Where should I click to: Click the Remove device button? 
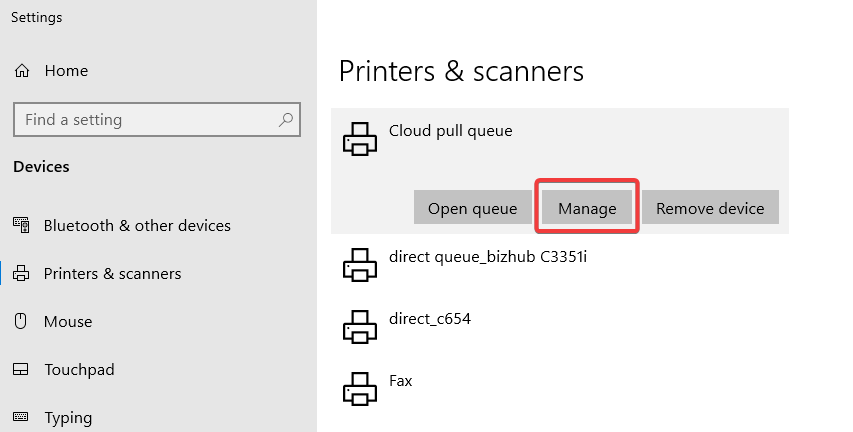tap(710, 209)
